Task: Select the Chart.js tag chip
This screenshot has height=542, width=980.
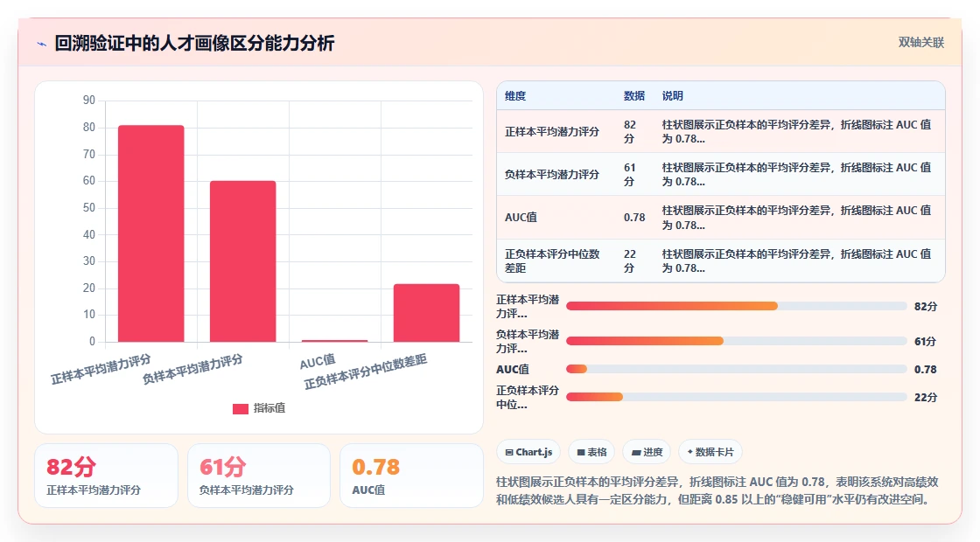Action: (x=528, y=452)
